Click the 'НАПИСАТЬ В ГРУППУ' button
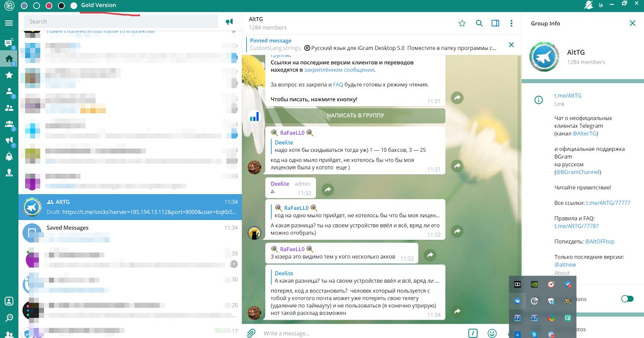The width and height of the screenshot is (644, 338). 355,115
